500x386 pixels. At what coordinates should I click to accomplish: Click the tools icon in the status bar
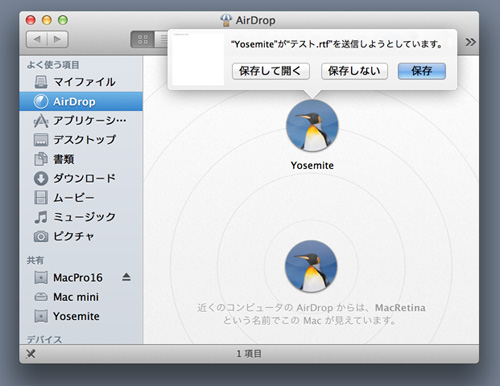[31, 354]
